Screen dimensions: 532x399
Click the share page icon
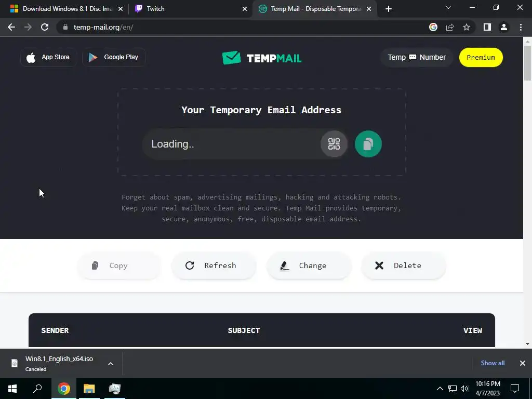pos(450,27)
